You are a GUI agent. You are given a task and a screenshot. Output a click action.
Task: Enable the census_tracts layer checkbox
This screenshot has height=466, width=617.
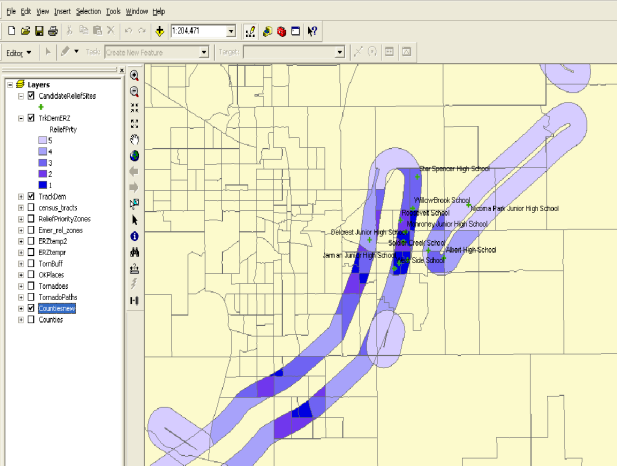tap(32, 207)
